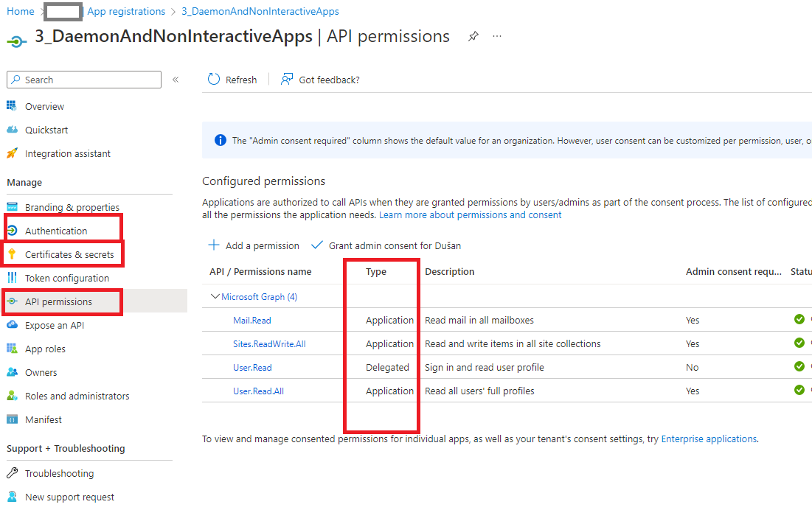
Task: Click the Refresh icon on toolbar
Action: pos(212,79)
